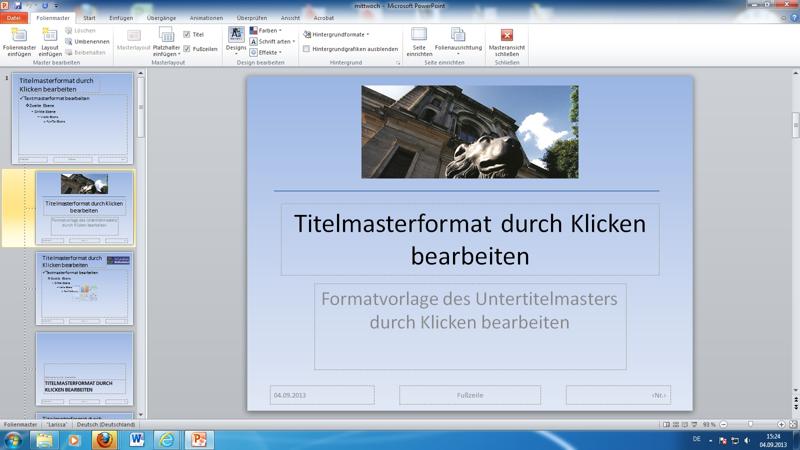800x450 pixels.
Task: Enable Hintergrundgrafiken ausblenden checkbox
Action: [x=307, y=49]
